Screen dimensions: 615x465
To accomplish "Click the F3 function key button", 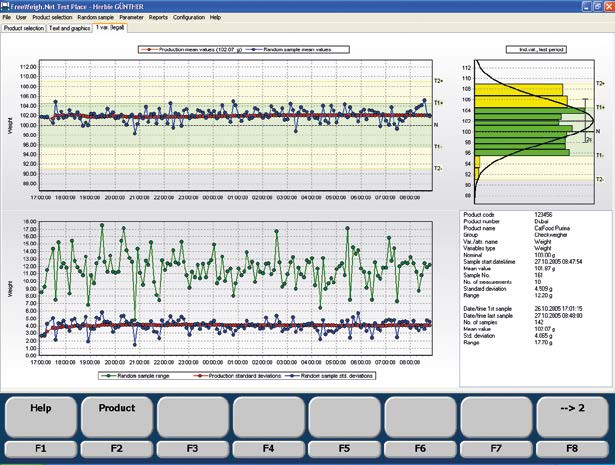I will (x=193, y=449).
